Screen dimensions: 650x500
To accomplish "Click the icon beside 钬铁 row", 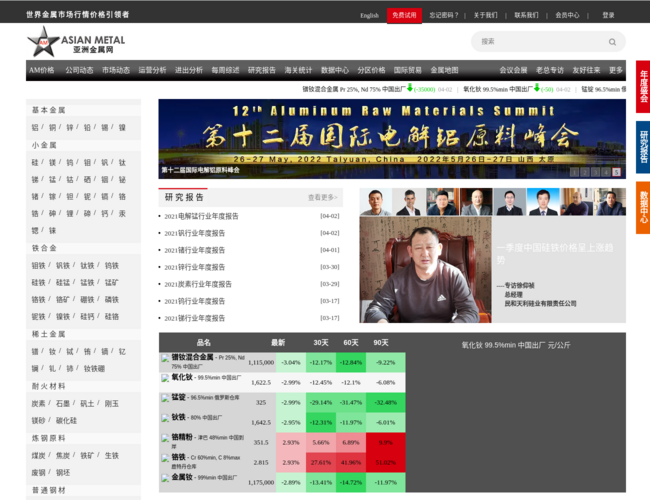I will [x=165, y=417].
